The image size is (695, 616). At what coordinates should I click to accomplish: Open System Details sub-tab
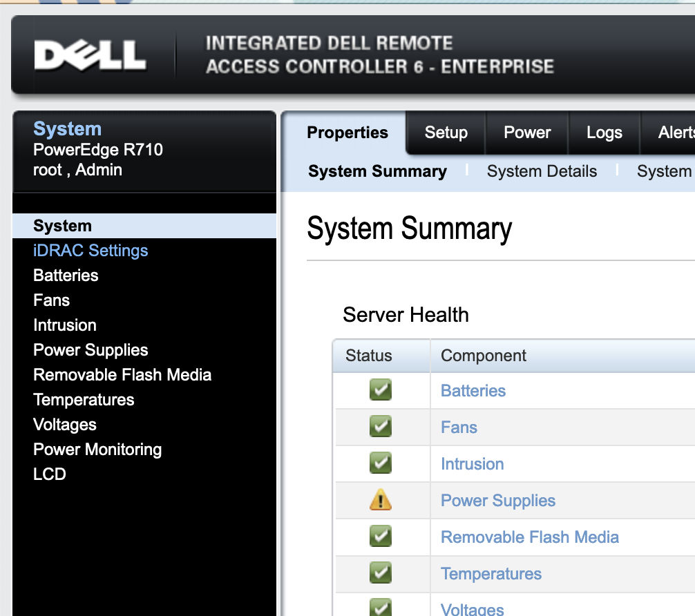[x=542, y=171]
